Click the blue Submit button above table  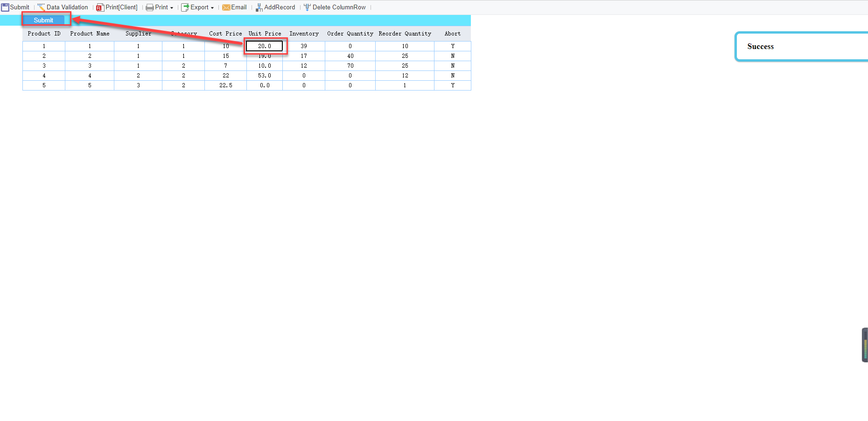(43, 20)
